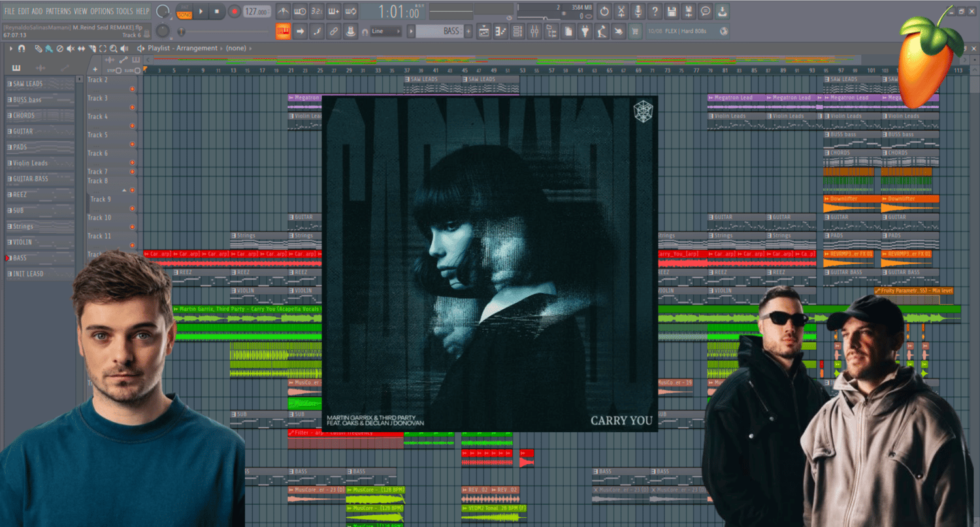This screenshot has width=980, height=527.
Task: Click the audio editor scissors icon
Action: [621, 11]
